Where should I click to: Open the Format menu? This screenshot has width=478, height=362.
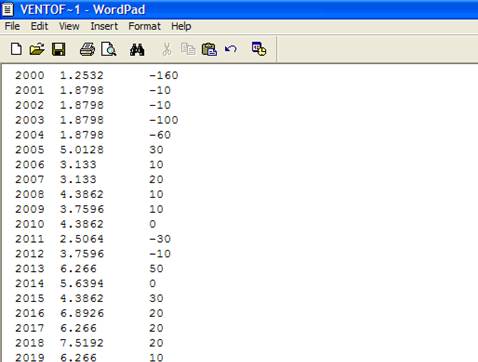coord(144,26)
